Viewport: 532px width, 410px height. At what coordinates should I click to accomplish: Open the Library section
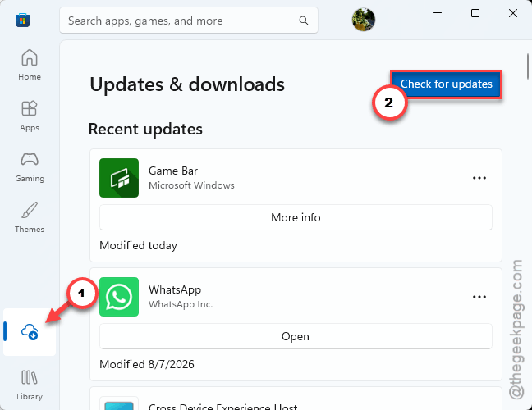click(x=30, y=385)
